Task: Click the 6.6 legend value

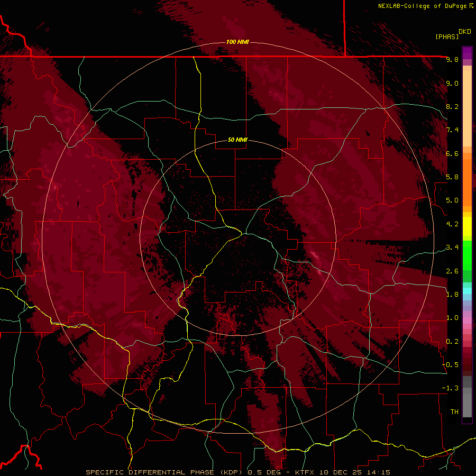Action: 452,153
